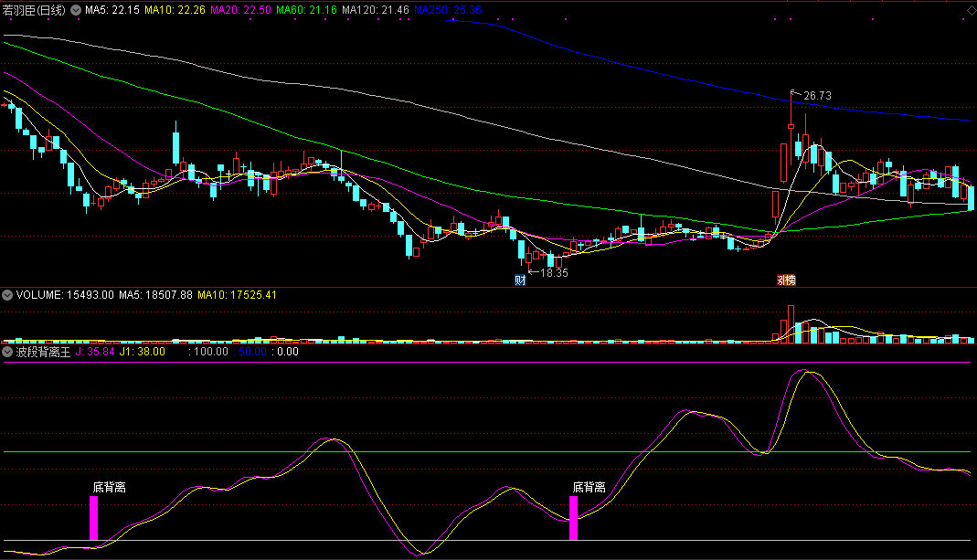Click the J1: 38.00 value
The width and height of the screenshot is (977, 560).
[x=142, y=352]
